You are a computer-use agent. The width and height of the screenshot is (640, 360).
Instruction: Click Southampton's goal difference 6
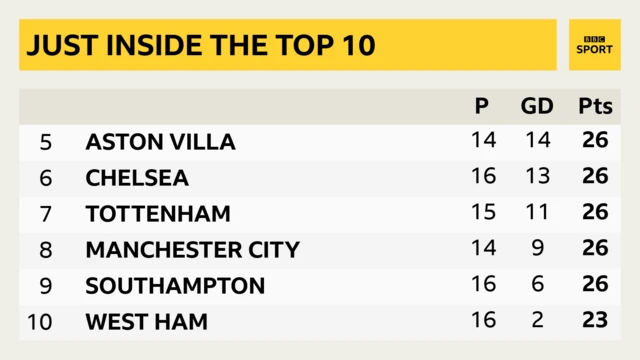coord(538,284)
